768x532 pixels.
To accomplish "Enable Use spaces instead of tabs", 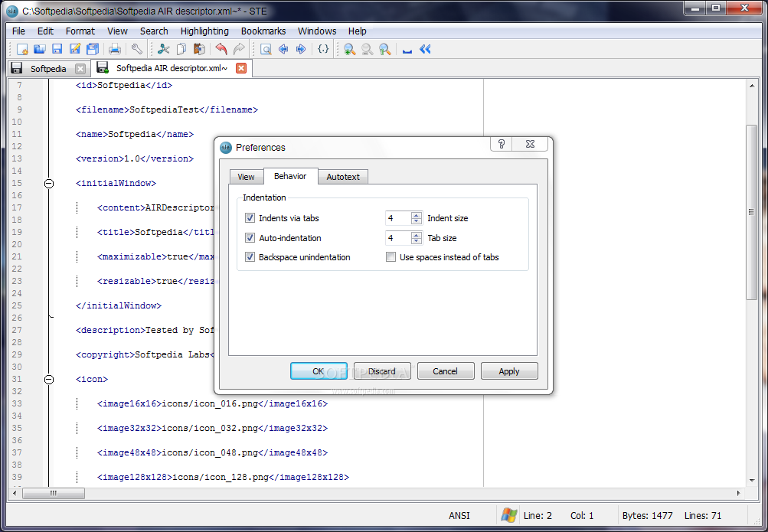I will pyautogui.click(x=391, y=257).
